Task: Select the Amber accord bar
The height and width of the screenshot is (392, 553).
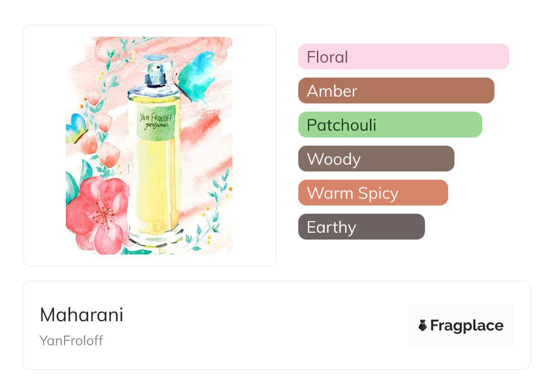Action: click(396, 91)
